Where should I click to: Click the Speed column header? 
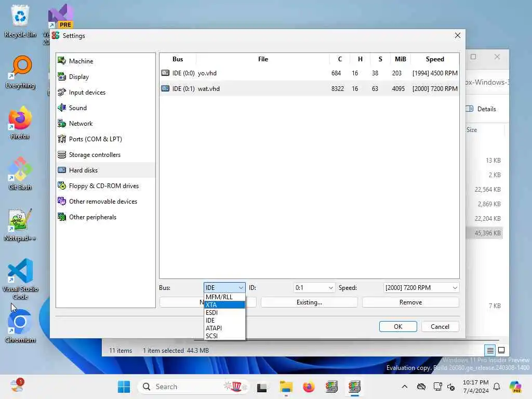pos(435,59)
